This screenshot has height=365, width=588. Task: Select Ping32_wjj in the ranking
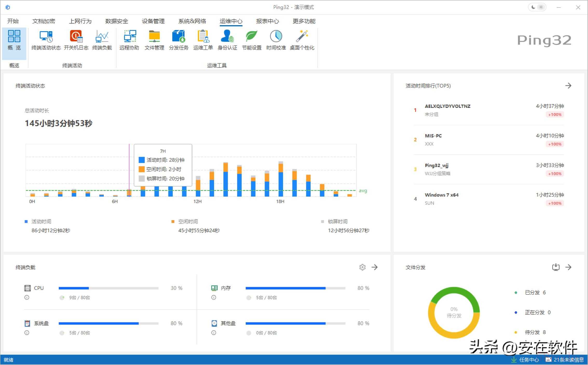tap(489, 169)
